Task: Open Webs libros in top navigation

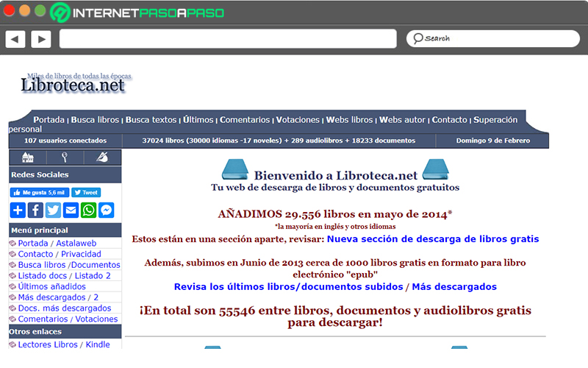Action: (349, 120)
